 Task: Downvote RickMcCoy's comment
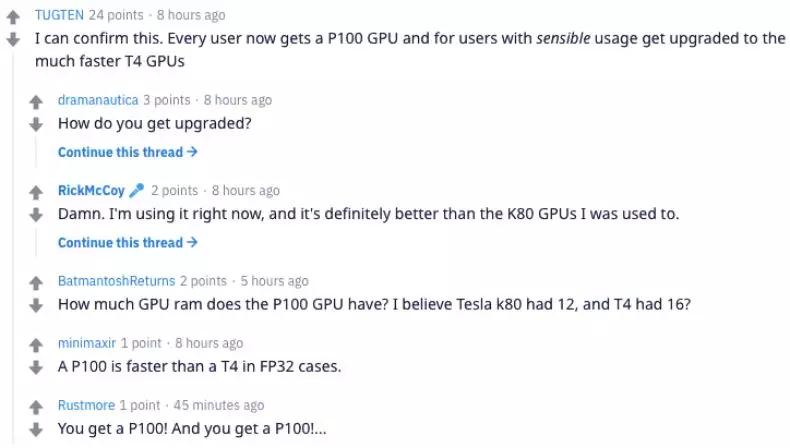pyautogui.click(x=36, y=214)
